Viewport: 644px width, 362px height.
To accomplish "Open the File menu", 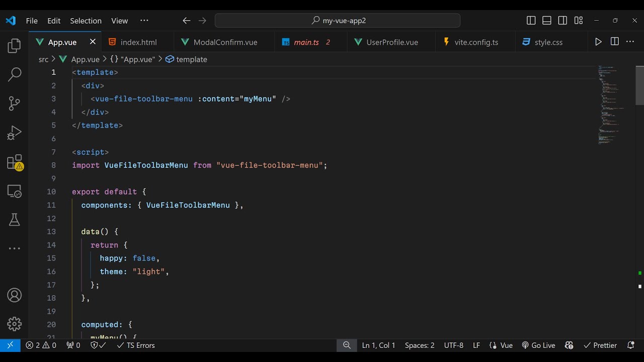I will 32,21.
